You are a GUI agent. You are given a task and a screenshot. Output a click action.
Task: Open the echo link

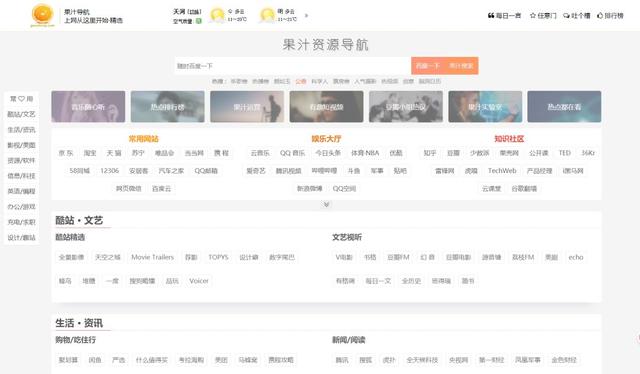tap(576, 257)
